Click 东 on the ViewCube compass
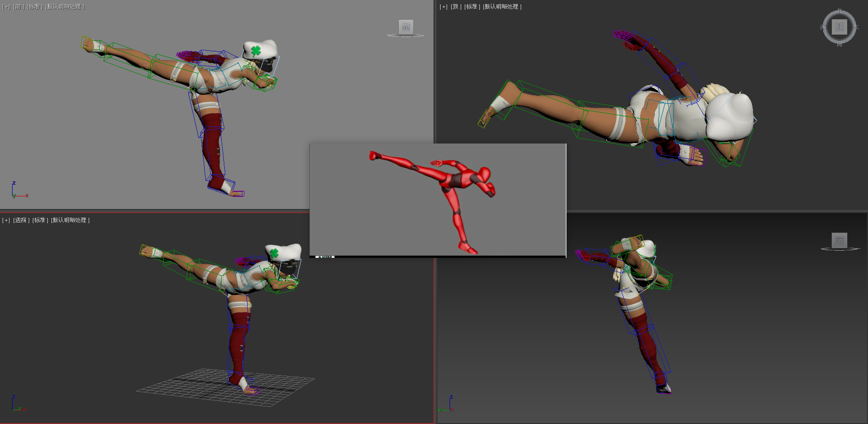The image size is (868, 424). pyautogui.click(x=856, y=27)
